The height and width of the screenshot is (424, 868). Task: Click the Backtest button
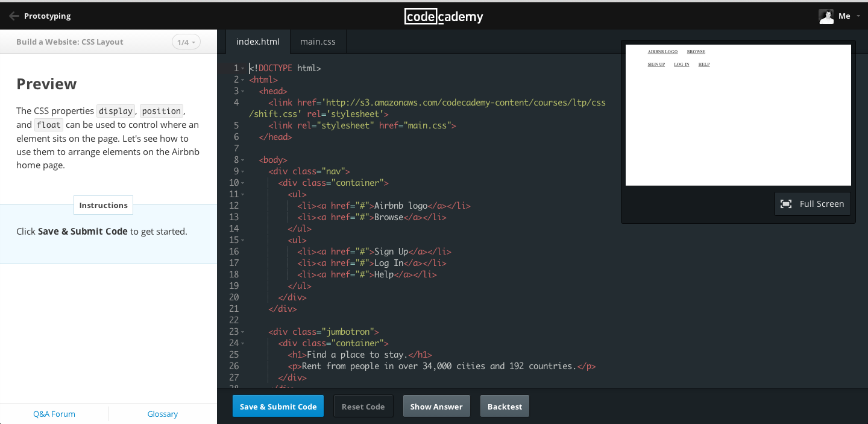[505, 406]
